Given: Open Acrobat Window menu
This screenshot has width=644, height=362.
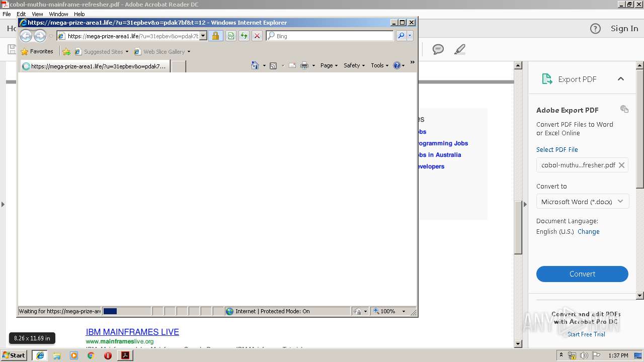Looking at the screenshot, I should point(58,14).
